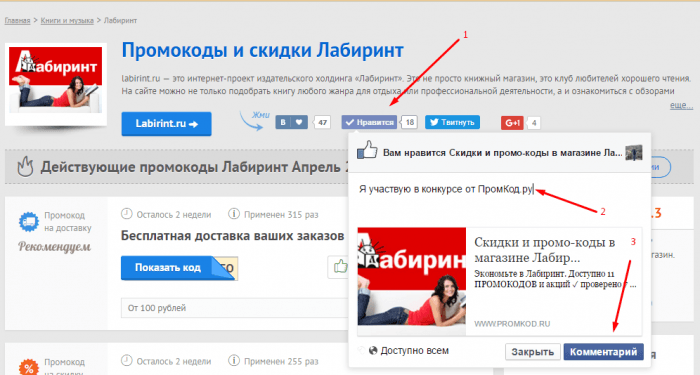Open the Доступно всем audience selector
This screenshot has width=700, height=375.
pyautogui.click(x=408, y=351)
